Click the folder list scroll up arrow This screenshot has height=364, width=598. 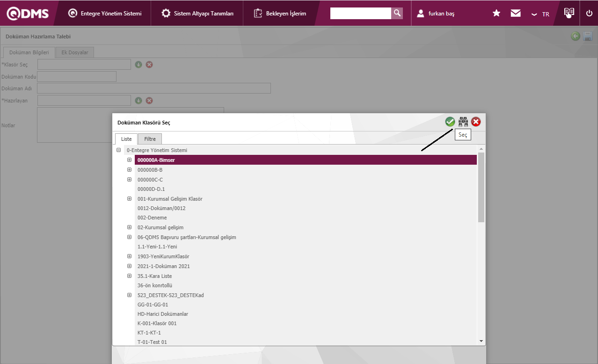click(x=481, y=149)
